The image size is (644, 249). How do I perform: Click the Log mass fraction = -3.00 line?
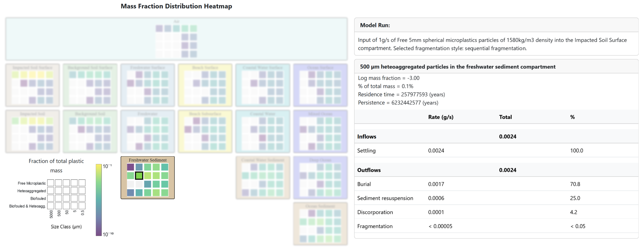click(389, 78)
